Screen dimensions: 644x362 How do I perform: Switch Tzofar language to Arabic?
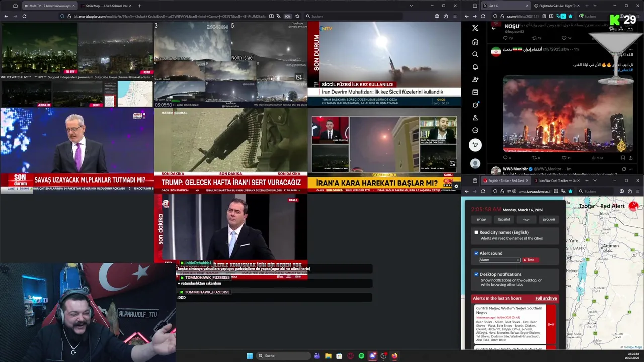[x=526, y=219]
